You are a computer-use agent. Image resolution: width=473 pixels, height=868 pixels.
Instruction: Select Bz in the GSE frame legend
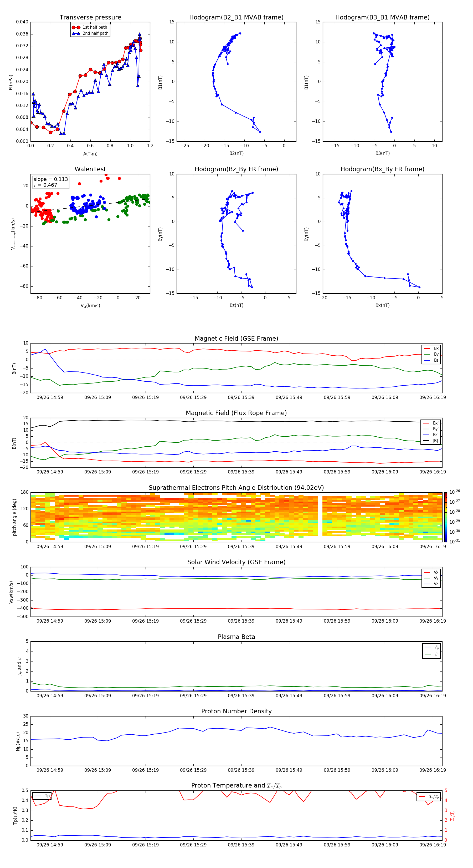(x=431, y=360)
